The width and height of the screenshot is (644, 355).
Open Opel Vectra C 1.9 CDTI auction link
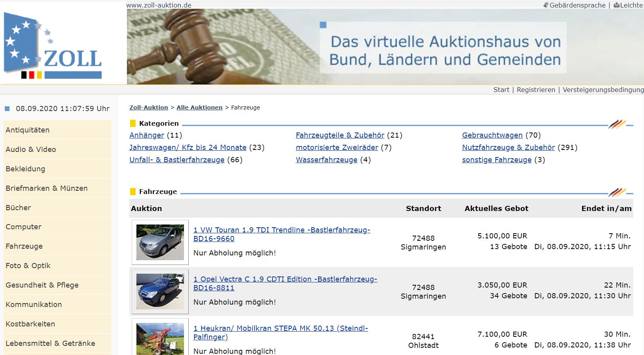[x=285, y=284]
